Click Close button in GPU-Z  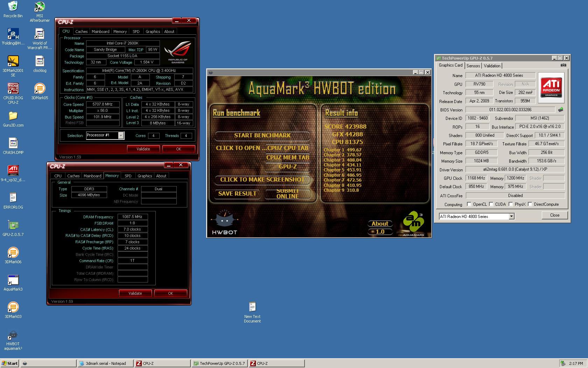[x=554, y=215]
